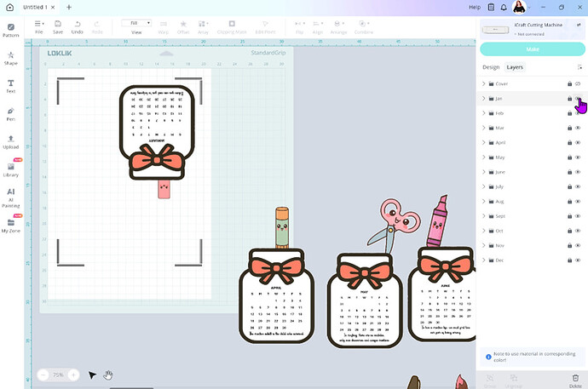Image resolution: width=588 pixels, height=389 pixels.
Task: Show the hidden Cover layer
Action: [578, 83]
